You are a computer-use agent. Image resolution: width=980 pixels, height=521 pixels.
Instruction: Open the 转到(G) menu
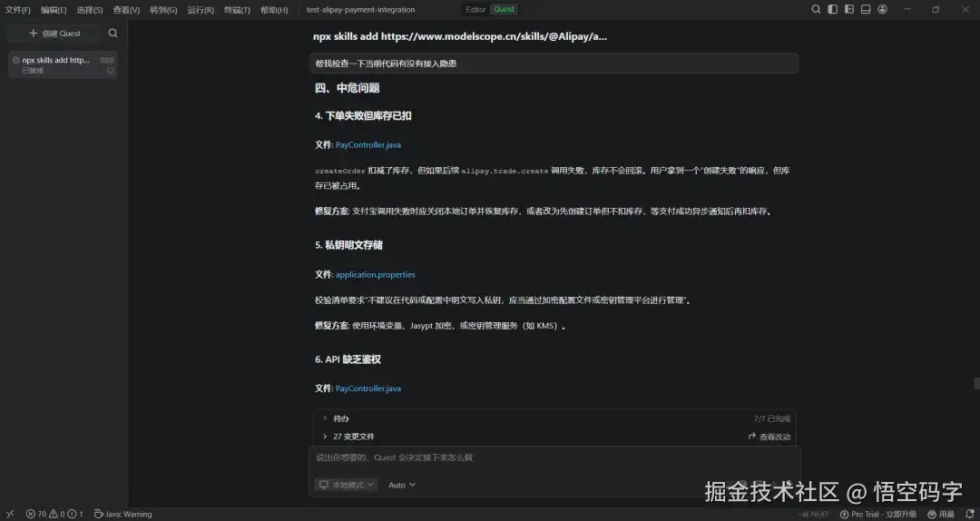click(163, 10)
